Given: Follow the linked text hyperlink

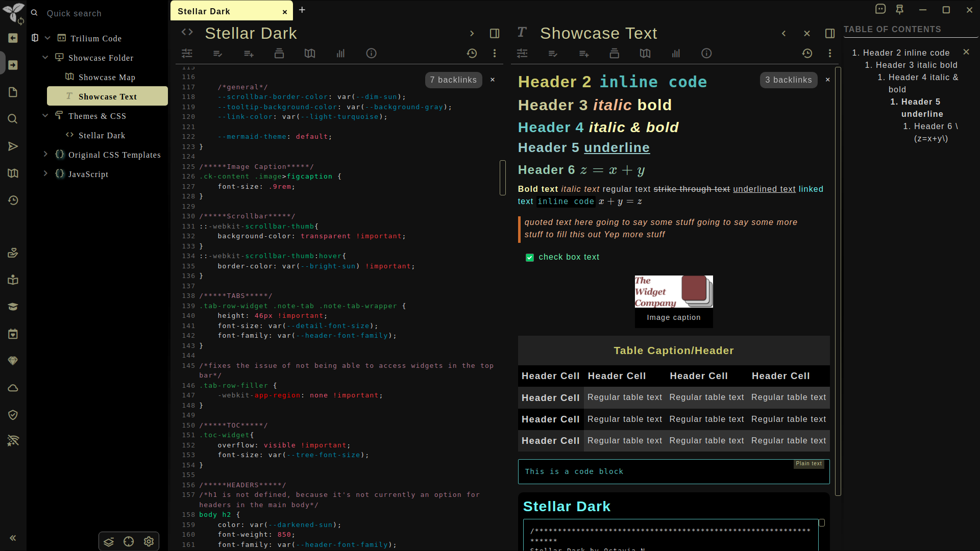Looking at the screenshot, I should pos(811,189).
